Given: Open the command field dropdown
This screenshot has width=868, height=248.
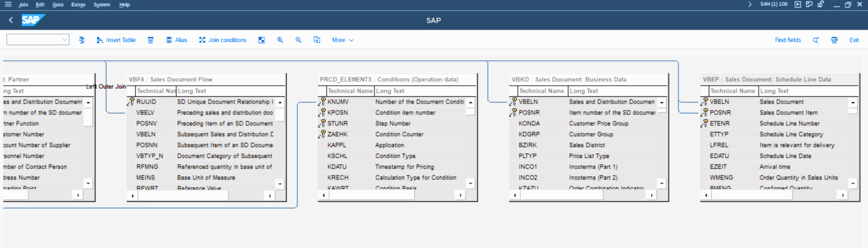Looking at the screenshot, I should [64, 40].
